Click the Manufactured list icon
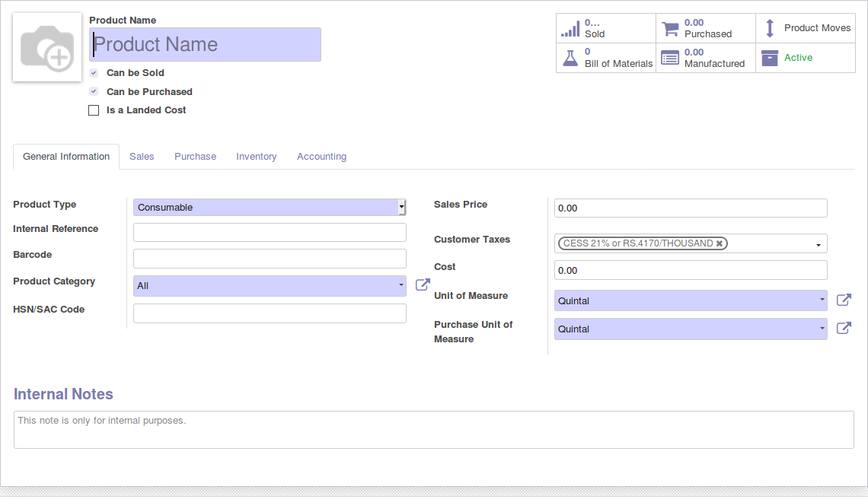The height and width of the screenshot is (499, 868). coord(670,58)
